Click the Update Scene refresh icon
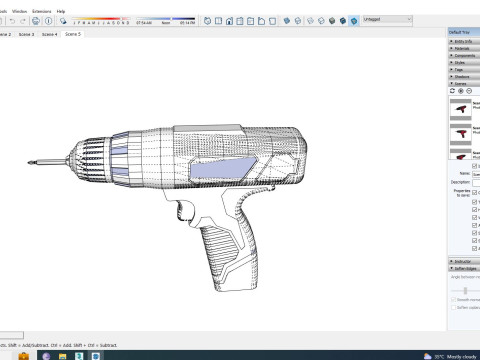This screenshot has width=480, height=360. click(x=452, y=91)
